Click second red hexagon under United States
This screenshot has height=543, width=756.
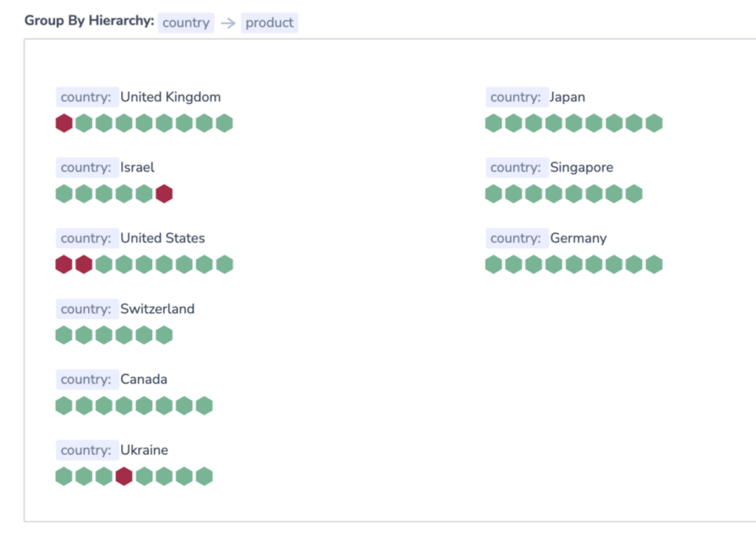(x=84, y=265)
